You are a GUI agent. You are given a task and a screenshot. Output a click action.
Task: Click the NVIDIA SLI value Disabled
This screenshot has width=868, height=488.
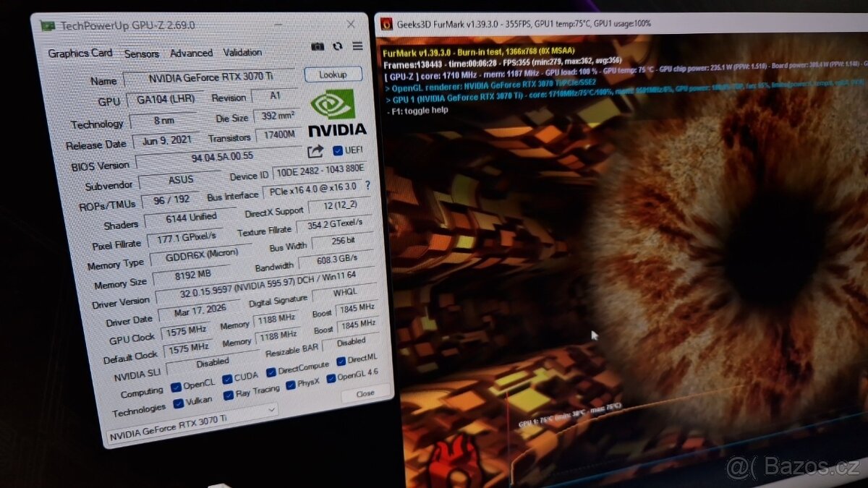(x=211, y=362)
